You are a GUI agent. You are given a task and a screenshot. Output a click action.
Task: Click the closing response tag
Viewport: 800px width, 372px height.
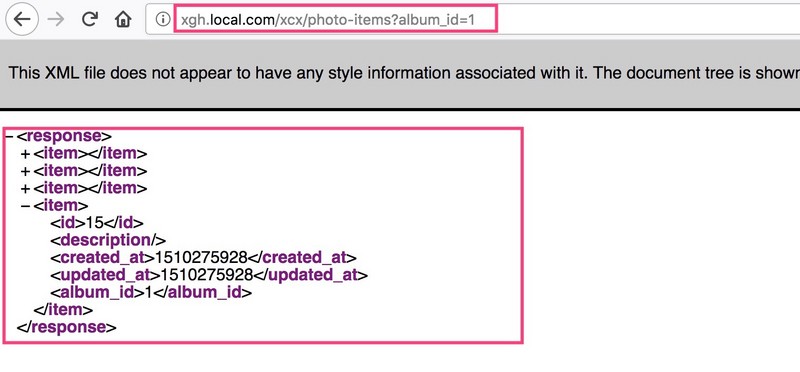(66, 327)
